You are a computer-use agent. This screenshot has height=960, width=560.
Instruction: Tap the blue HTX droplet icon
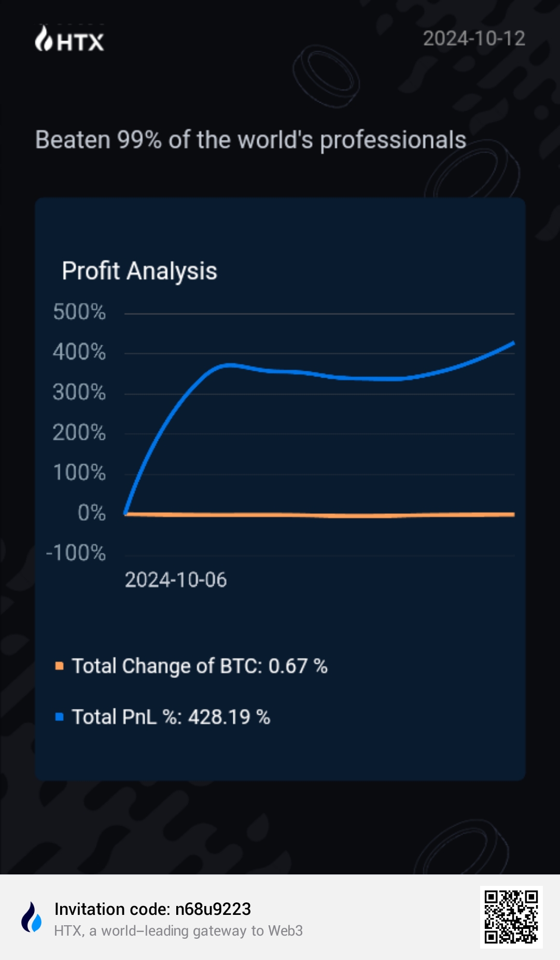click(32, 917)
